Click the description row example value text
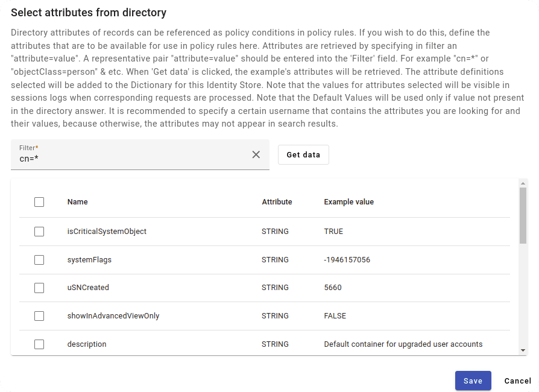This screenshot has height=392, width=539. click(x=403, y=344)
